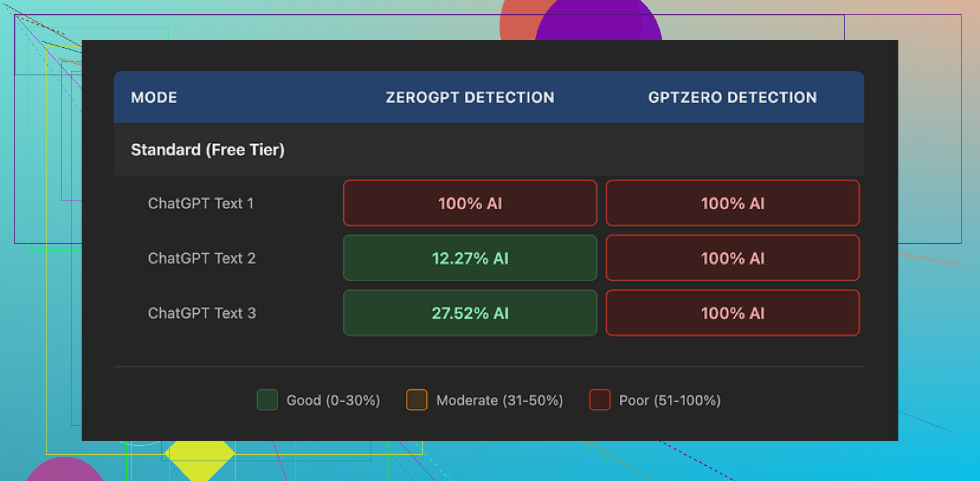Image resolution: width=980 pixels, height=481 pixels.
Task: Click the Moderate (31-50%) legend text
Action: (x=500, y=401)
